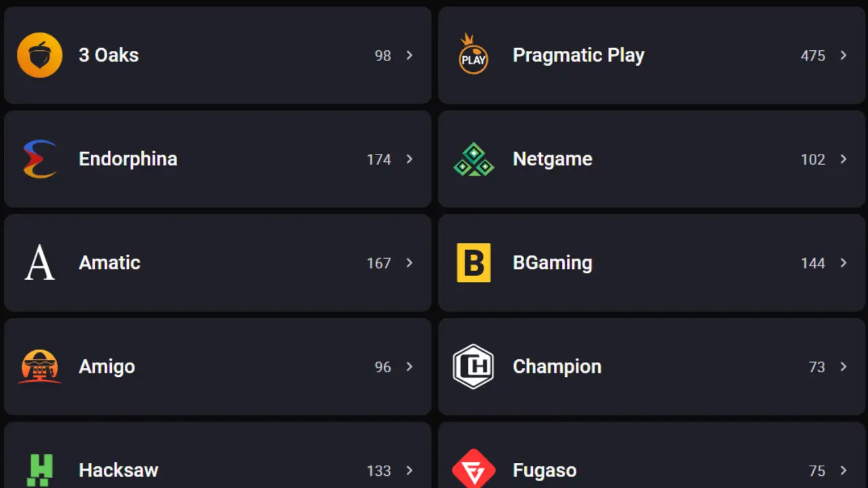Select the yellow BGaming B logo
868x488 pixels.
point(473,263)
